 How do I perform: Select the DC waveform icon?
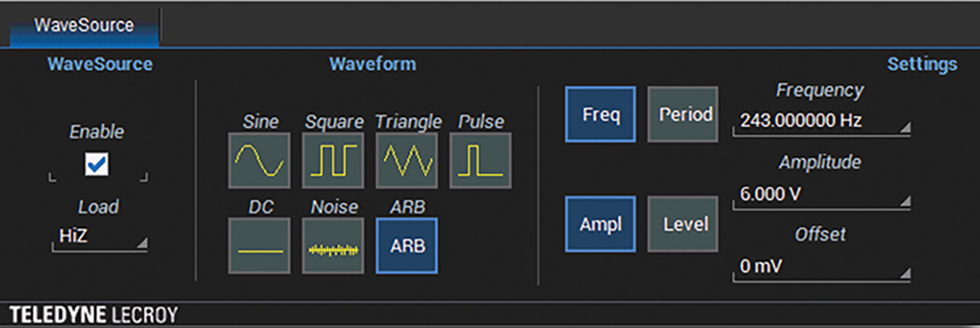click(x=259, y=246)
